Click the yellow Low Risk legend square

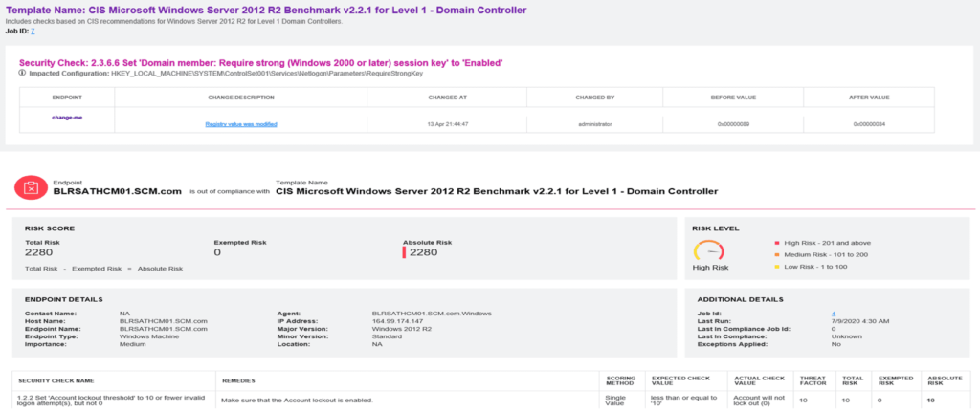[777, 267]
